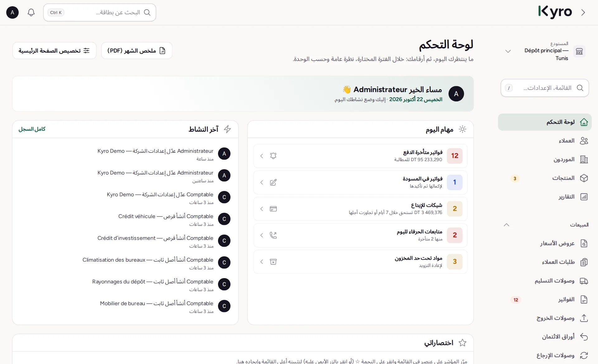
Task: Open the user avatar A in top bar
Action: 12,12
